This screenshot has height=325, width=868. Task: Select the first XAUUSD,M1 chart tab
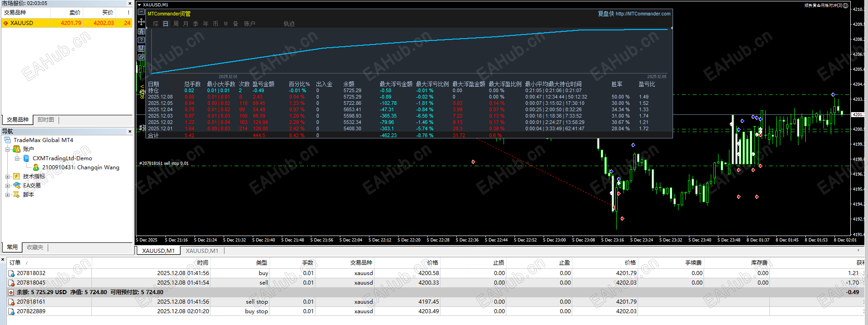tap(158, 251)
